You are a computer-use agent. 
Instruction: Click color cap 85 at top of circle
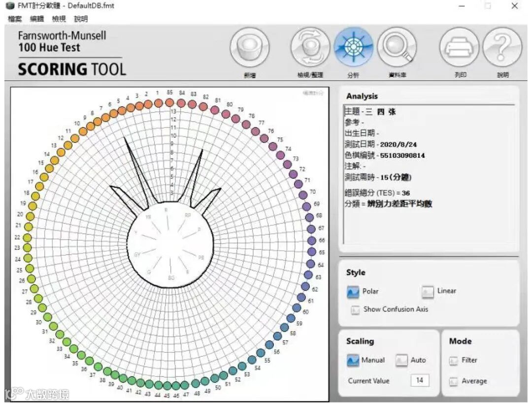169,102
